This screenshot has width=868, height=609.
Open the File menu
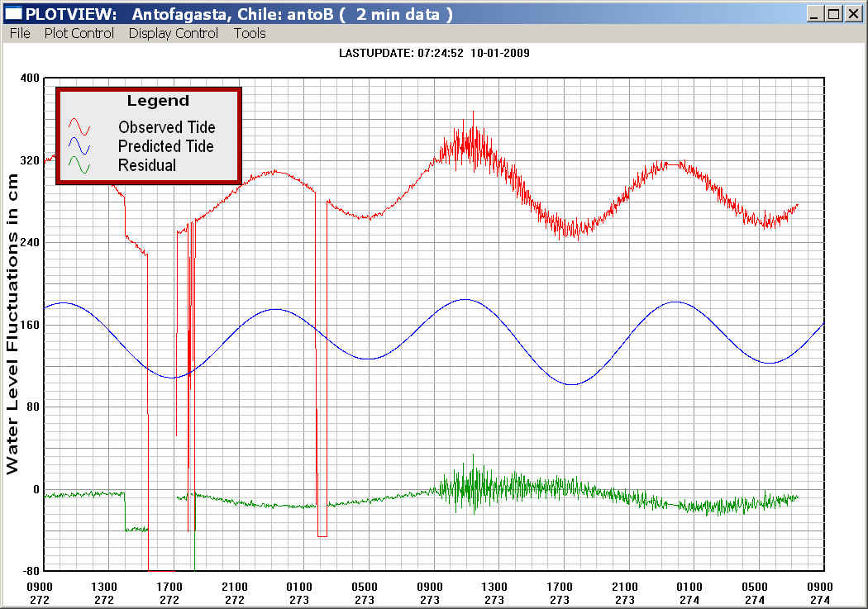click(19, 33)
